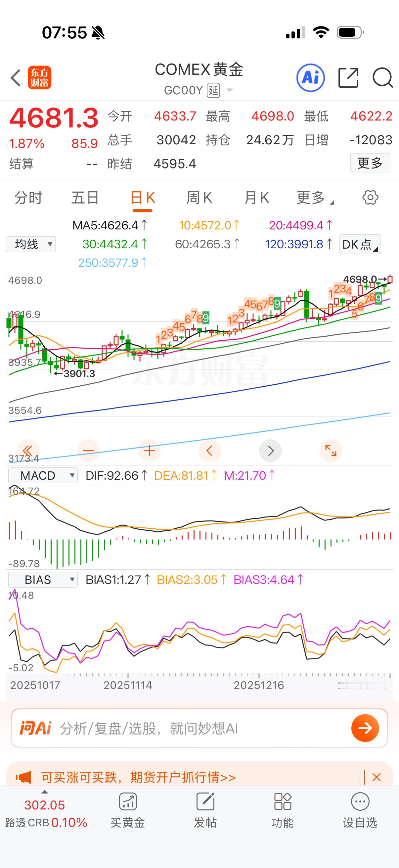399x868 pixels.
Task: Expand the bottom index ticker arrow
Action: tap(44, 792)
